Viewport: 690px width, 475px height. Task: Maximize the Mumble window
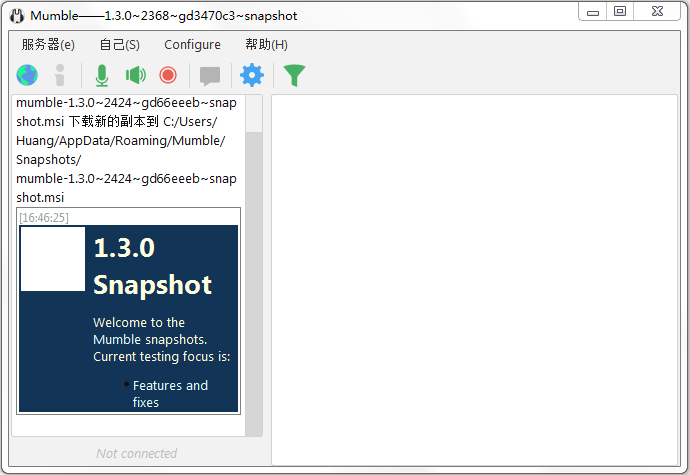(x=620, y=11)
